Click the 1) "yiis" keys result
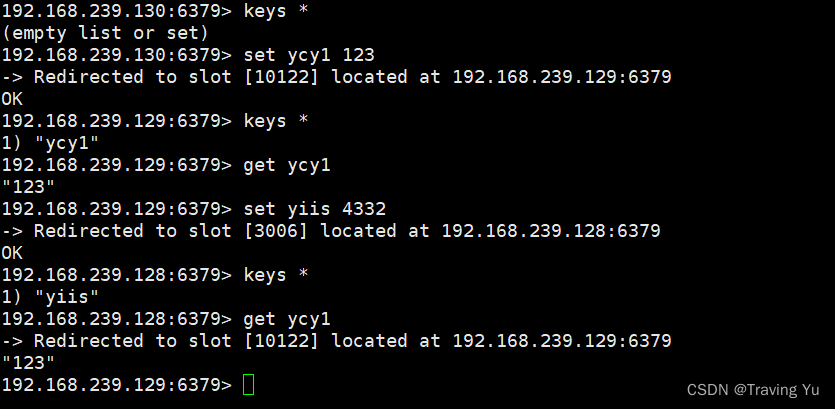Screen dimensions: 835x409 pos(50,297)
